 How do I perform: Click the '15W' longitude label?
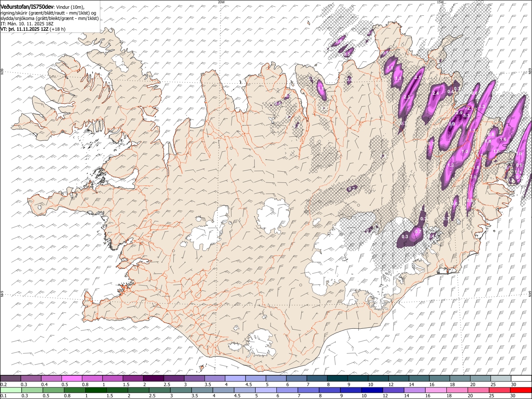click(440, 2)
